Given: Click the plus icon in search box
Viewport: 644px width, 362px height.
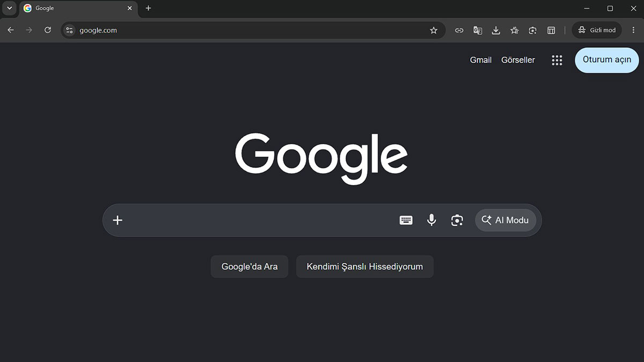Looking at the screenshot, I should (x=118, y=220).
